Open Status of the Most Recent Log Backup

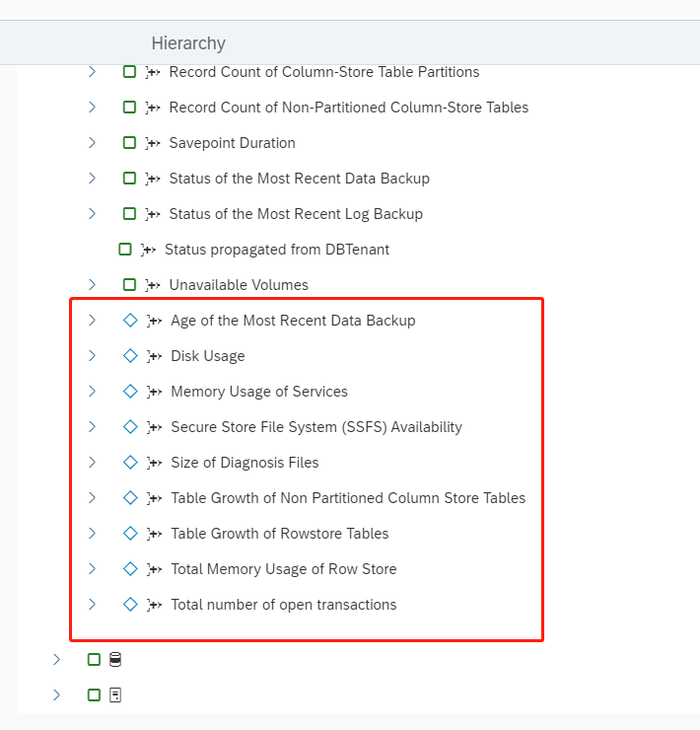pos(296,214)
